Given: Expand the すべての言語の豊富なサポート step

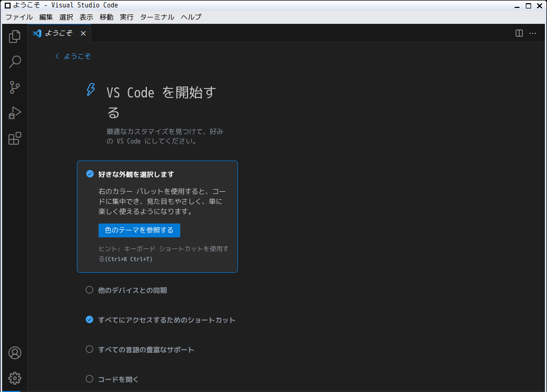Looking at the screenshot, I should pos(146,350).
